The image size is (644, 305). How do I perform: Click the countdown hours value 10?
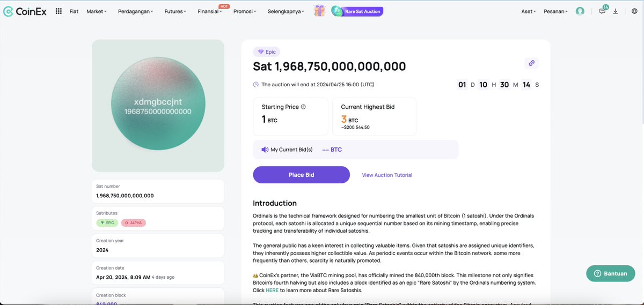[x=483, y=85]
